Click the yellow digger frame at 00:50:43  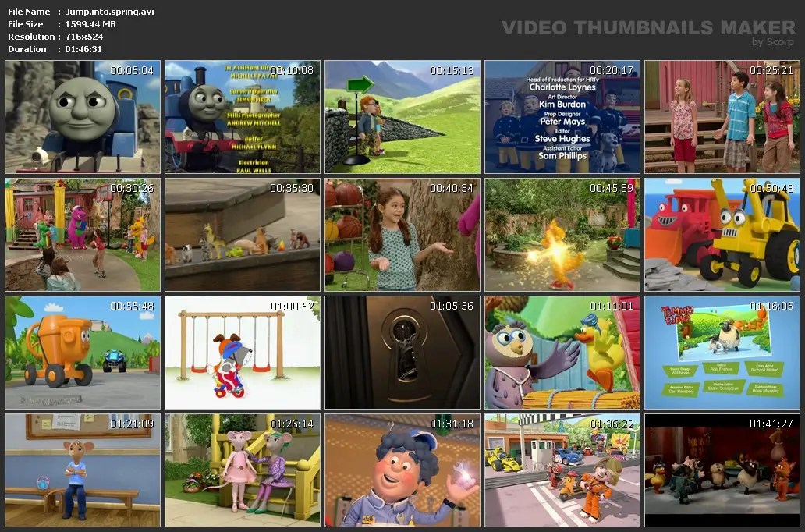pyautogui.click(x=722, y=235)
